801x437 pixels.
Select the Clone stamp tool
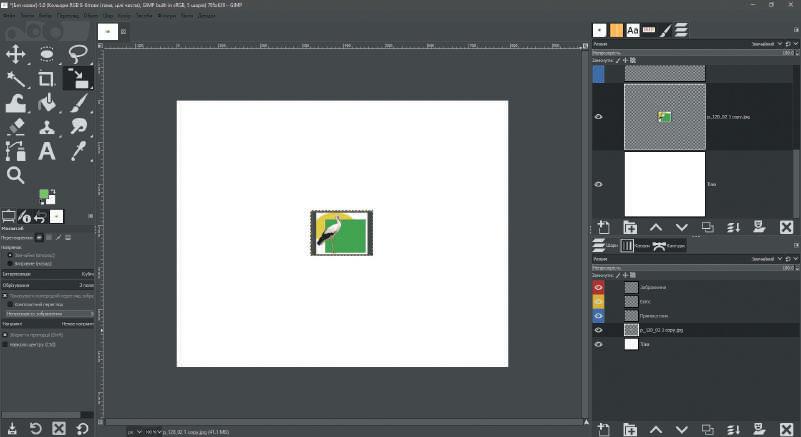pos(46,127)
